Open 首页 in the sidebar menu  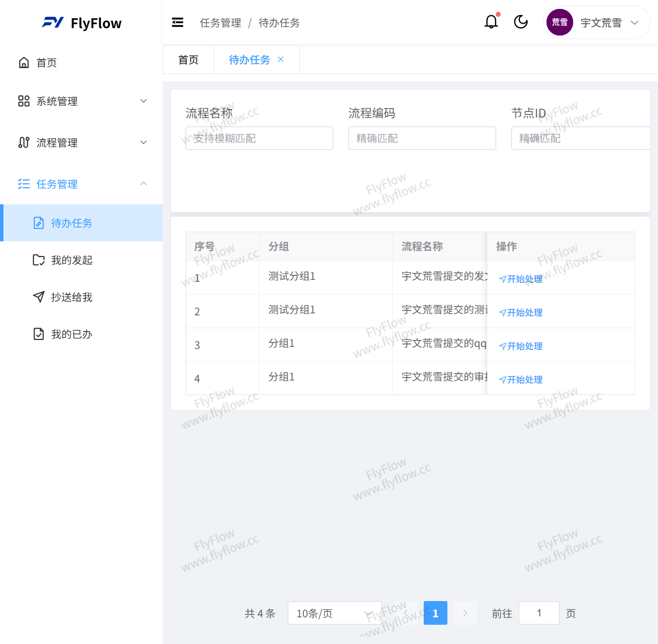pos(81,63)
